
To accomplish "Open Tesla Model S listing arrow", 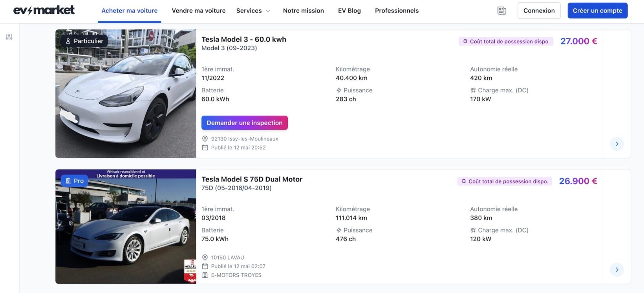I will coord(617,269).
